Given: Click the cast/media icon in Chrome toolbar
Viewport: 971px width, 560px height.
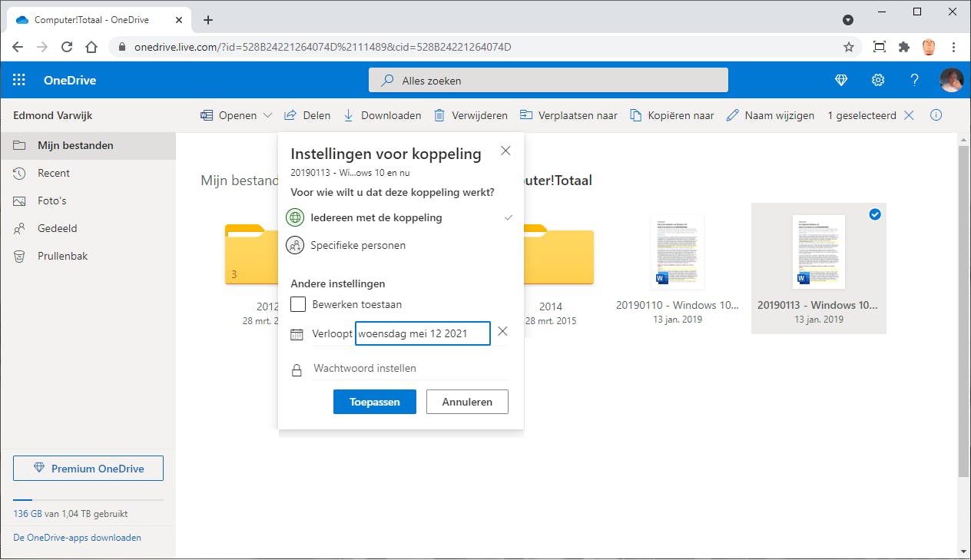Looking at the screenshot, I should tap(880, 47).
